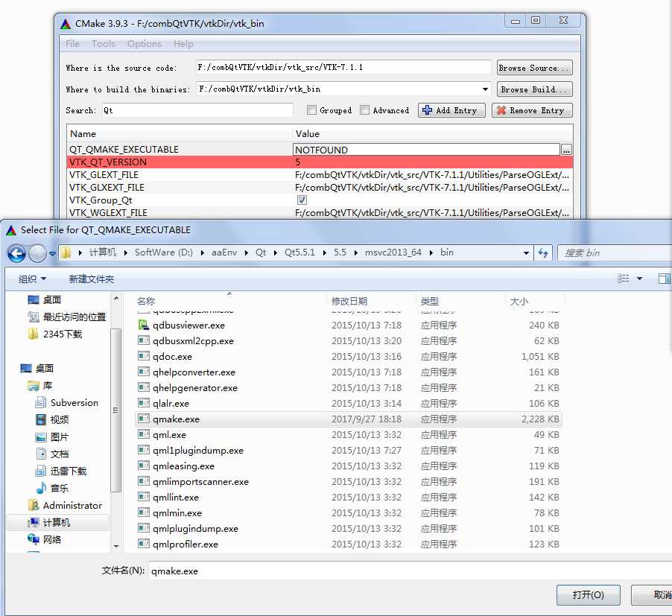Click the bin breadcrumb segment
Viewport: 672px width, 616px height.
click(446, 253)
